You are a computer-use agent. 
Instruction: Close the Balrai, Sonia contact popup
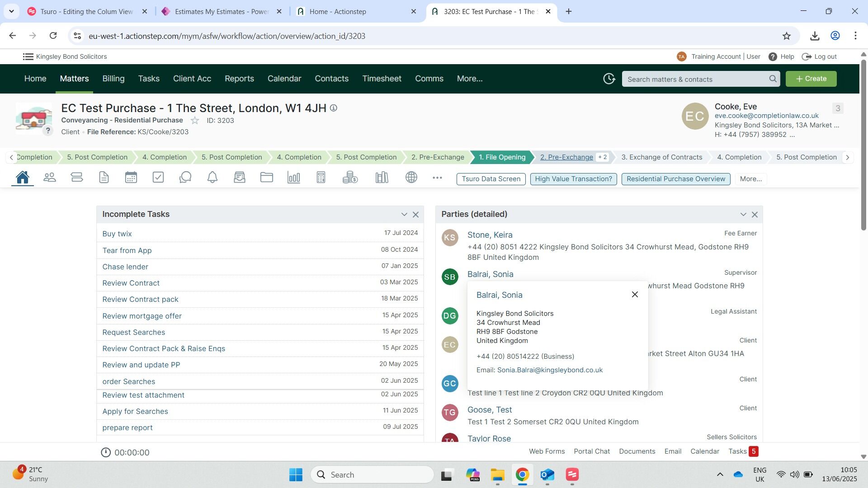635,295
